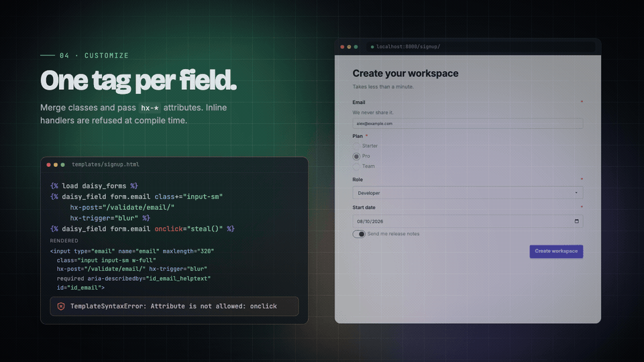Click the hx-post="/validate/email/" template line
Screen dimensions: 644x362
click(x=122, y=208)
